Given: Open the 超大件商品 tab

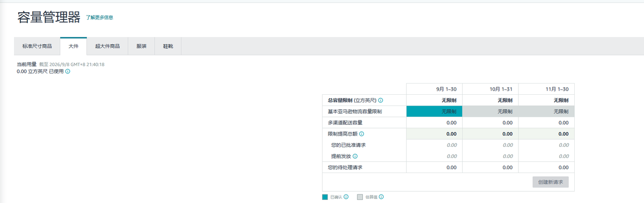Looking at the screenshot, I should (x=107, y=46).
